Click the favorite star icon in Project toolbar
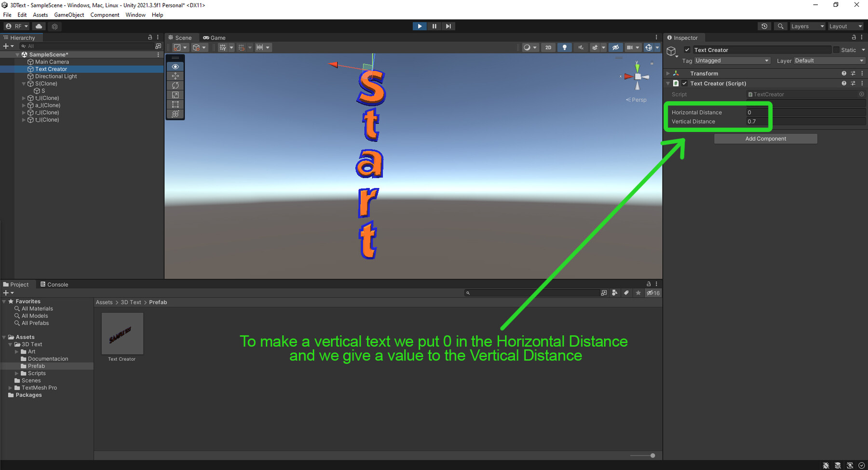868x470 pixels. 638,293
